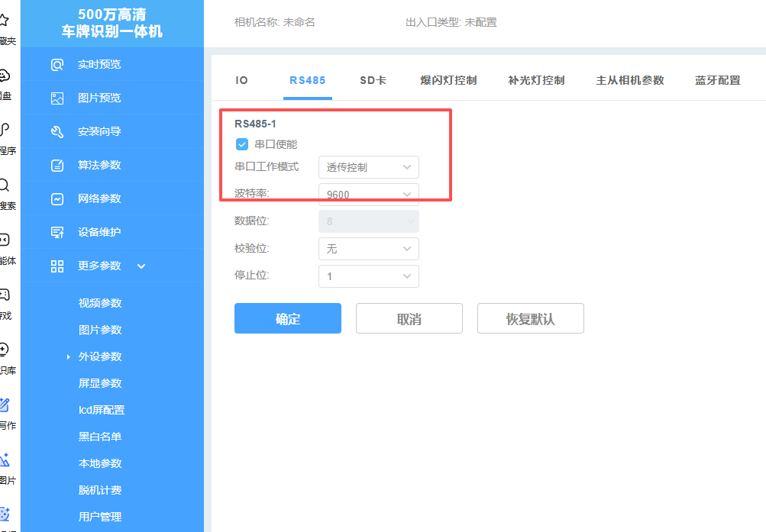Click the disabled 数据位 dropdown

coord(369,221)
